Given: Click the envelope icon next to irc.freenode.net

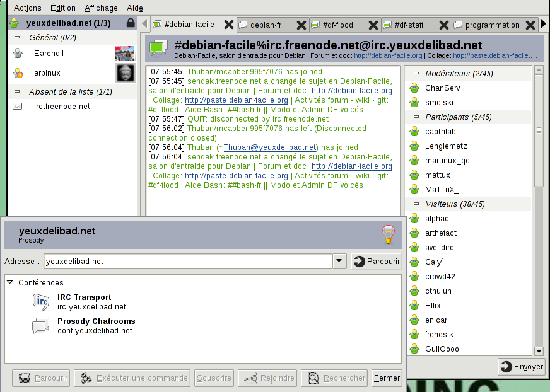Looking at the screenshot, I should [x=18, y=107].
